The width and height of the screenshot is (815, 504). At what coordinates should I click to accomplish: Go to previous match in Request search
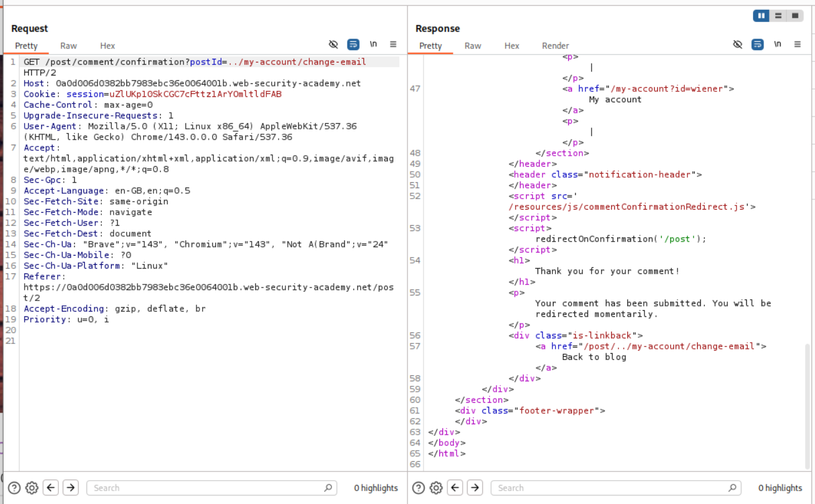click(51, 488)
